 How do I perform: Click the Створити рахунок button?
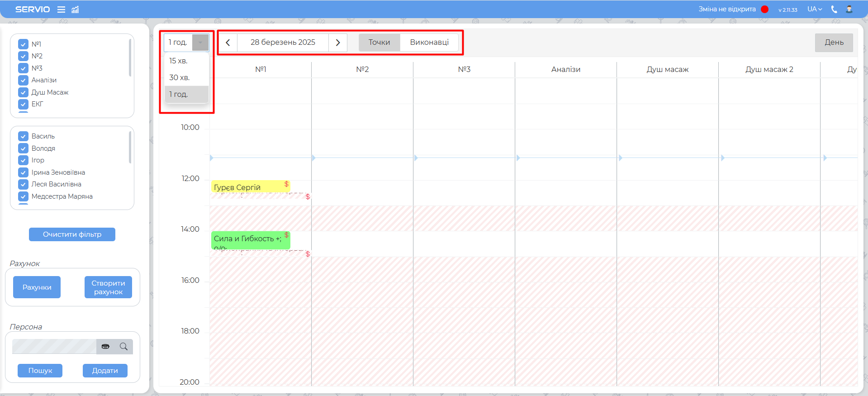coord(108,287)
